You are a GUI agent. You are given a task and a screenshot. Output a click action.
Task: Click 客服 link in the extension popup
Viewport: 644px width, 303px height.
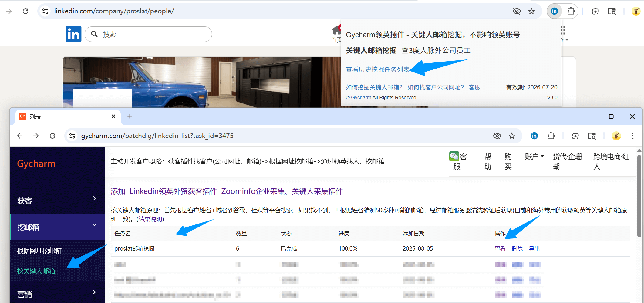pos(475,87)
